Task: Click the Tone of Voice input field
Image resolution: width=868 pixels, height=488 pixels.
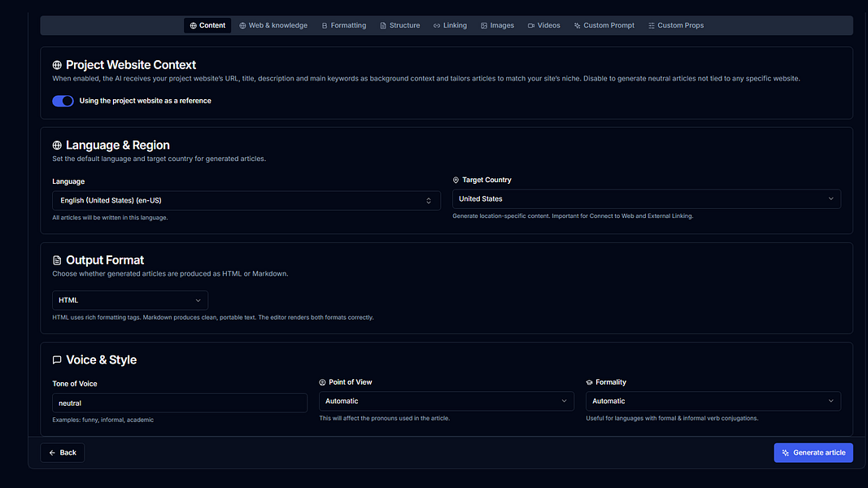Action: 179,403
